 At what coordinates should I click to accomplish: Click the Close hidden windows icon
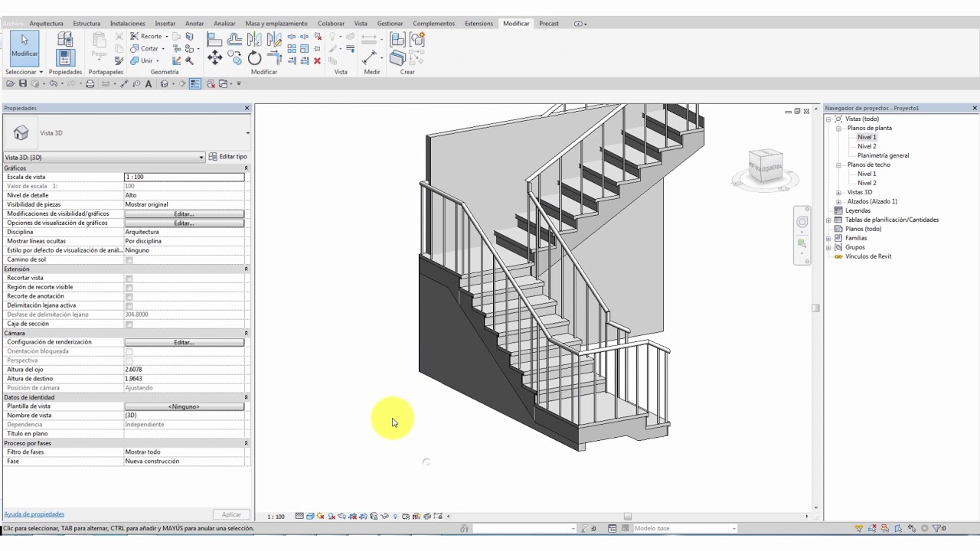coord(211,83)
